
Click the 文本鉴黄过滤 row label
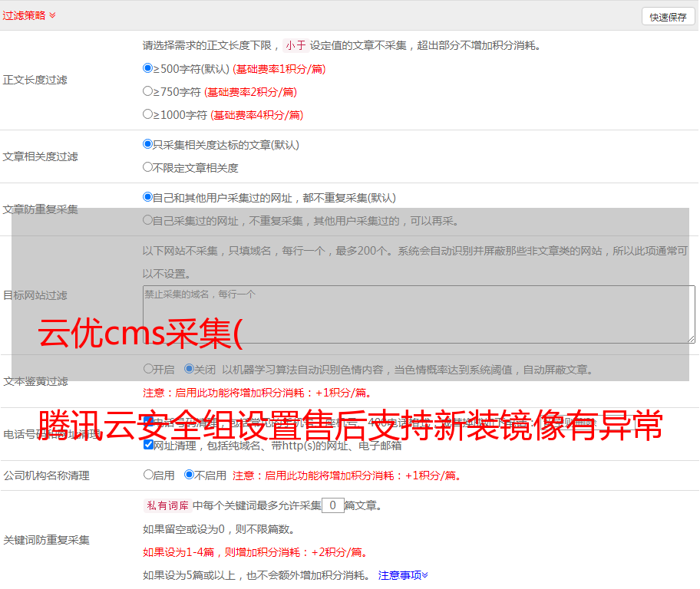click(36, 381)
